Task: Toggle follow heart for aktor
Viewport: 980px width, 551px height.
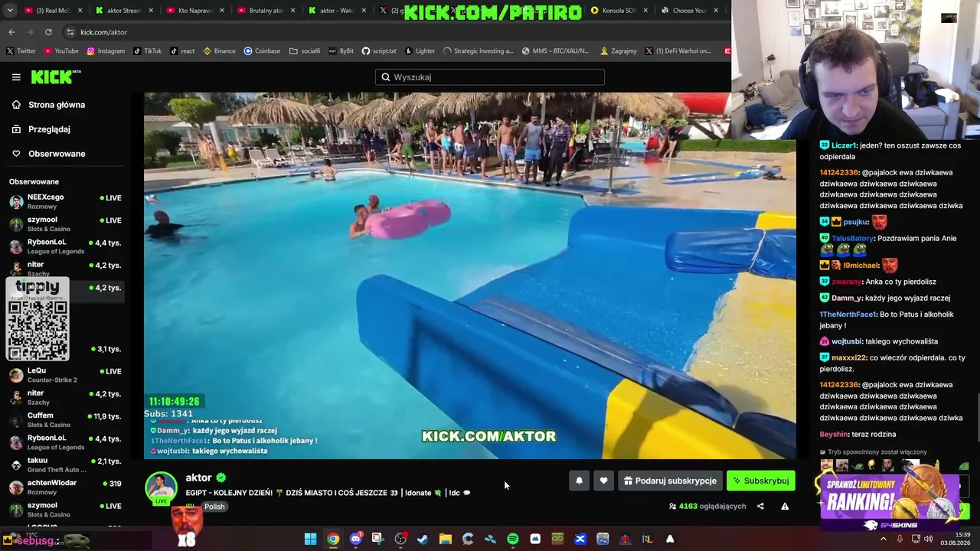Action: click(x=603, y=481)
